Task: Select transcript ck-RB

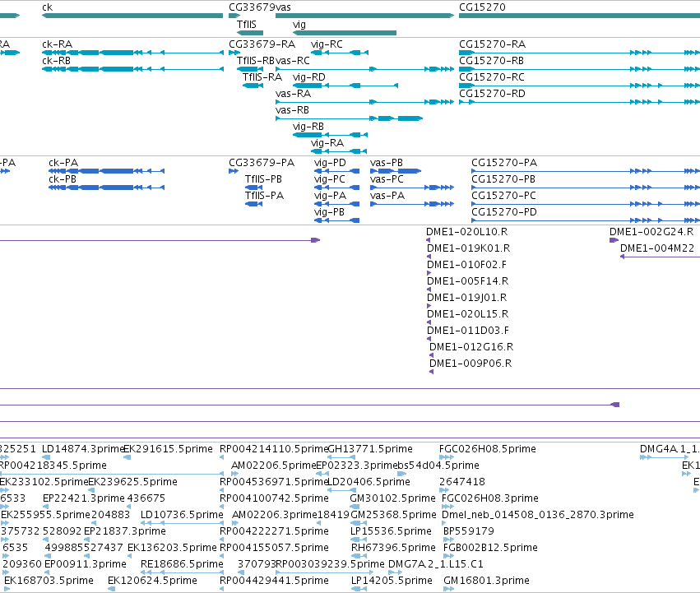Action: 132,69
